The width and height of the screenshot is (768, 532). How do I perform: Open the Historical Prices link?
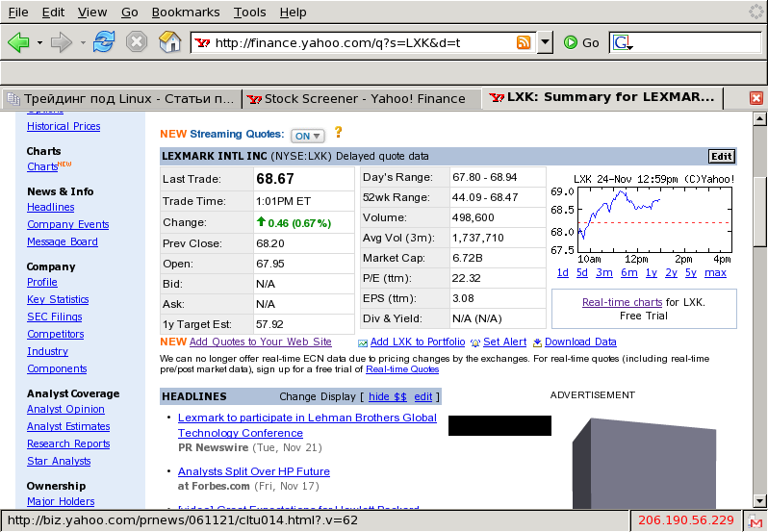click(x=64, y=126)
